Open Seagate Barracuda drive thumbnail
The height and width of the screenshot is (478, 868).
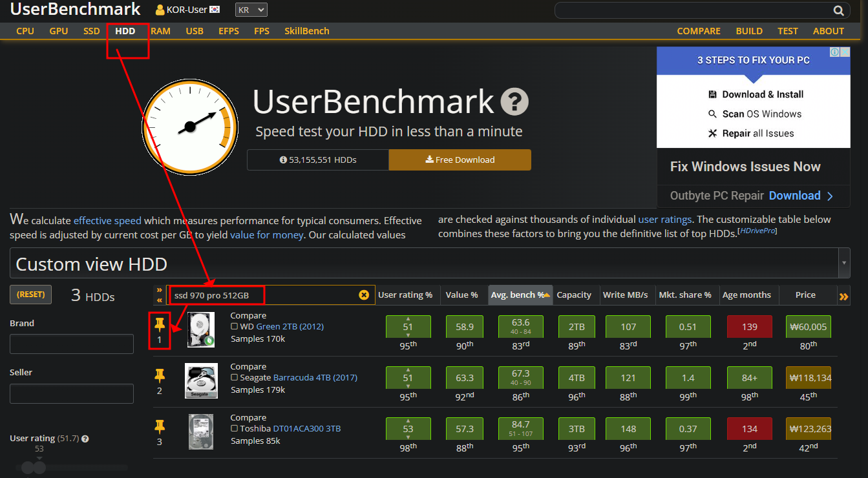pyautogui.click(x=201, y=380)
